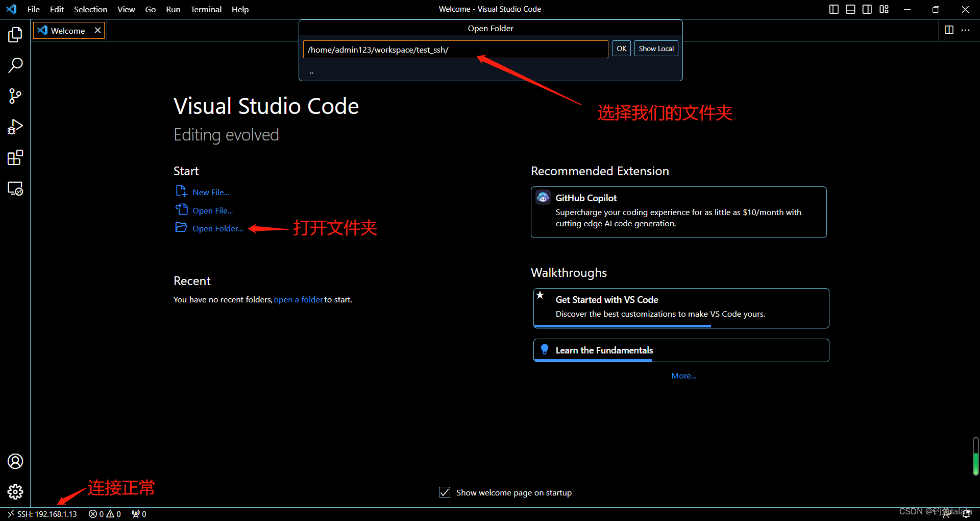Viewport: 980px width, 521px height.
Task: Open the Run menu
Action: point(173,9)
